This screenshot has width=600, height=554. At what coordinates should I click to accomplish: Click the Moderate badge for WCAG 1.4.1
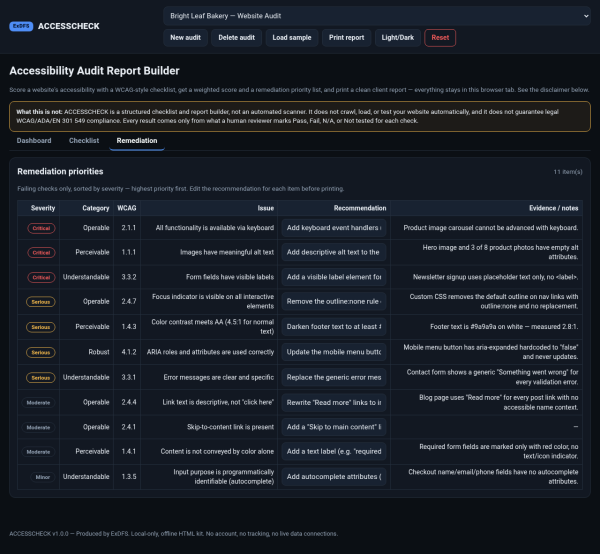38,452
